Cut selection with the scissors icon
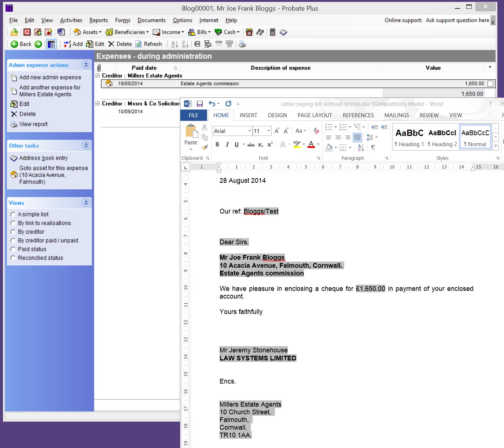The image size is (504, 448). (x=205, y=127)
